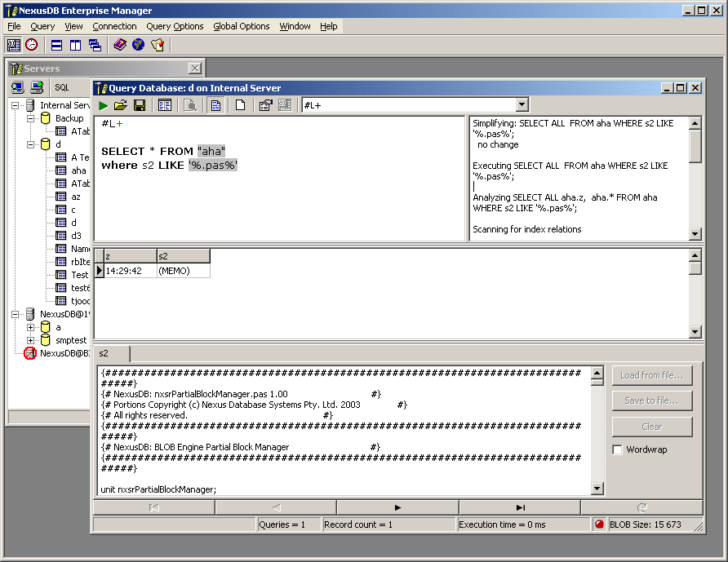Go to the next record in navigator
This screenshot has height=562, width=728.
click(x=398, y=507)
